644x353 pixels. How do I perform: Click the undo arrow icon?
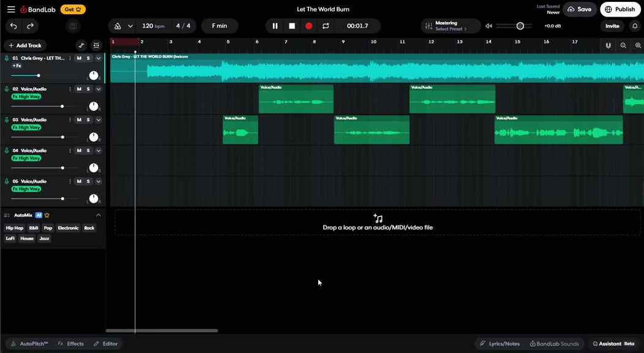pyautogui.click(x=13, y=26)
